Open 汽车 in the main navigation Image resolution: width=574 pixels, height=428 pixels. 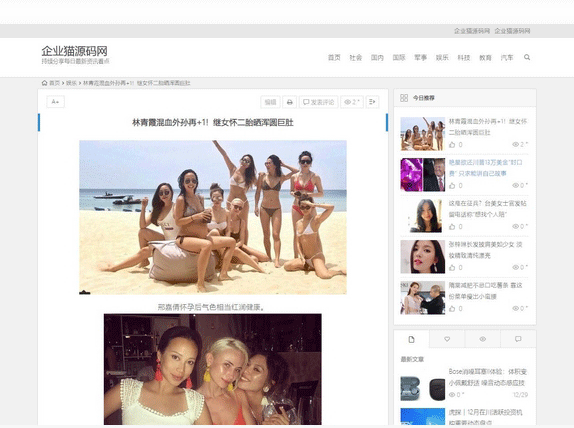tap(507, 57)
